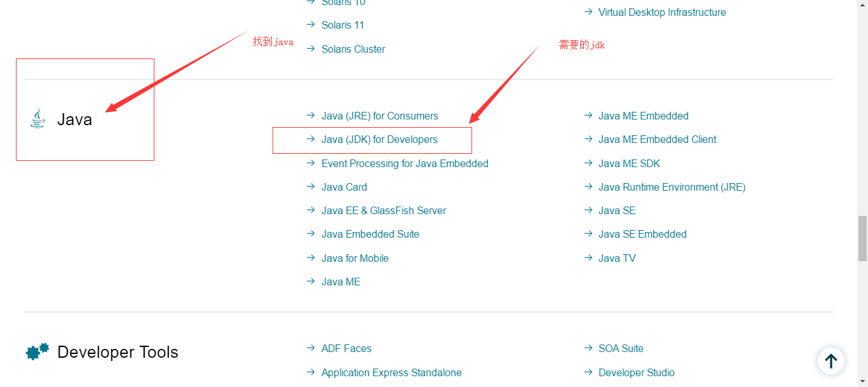Viewport: 868px width, 387px height.
Task: Open the Solaris Cluster link
Action: [353, 50]
